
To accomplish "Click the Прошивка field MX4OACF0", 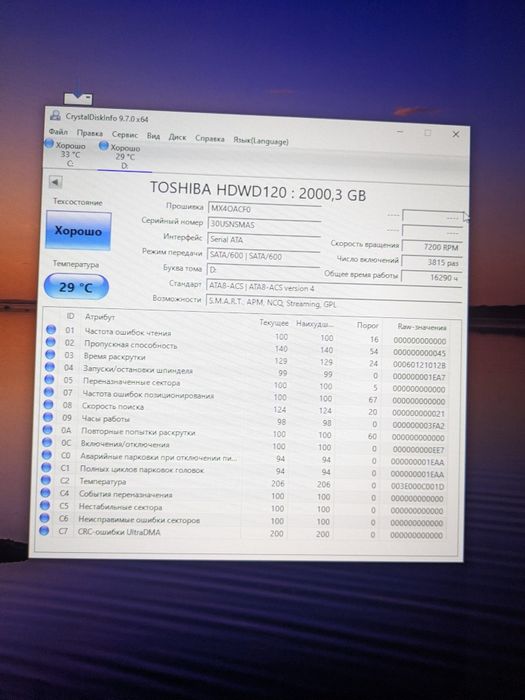I will (264, 208).
